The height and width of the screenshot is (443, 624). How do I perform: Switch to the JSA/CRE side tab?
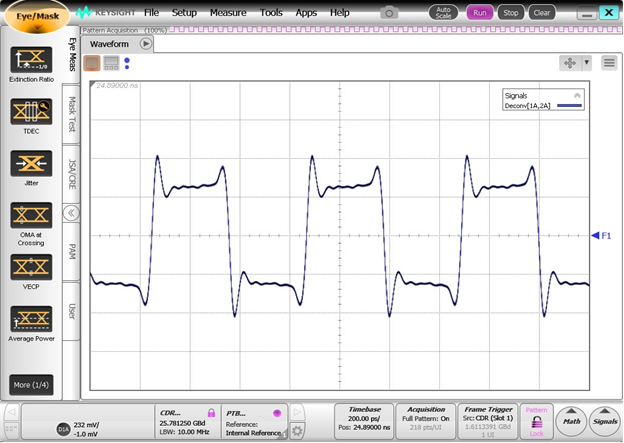pos(72,174)
